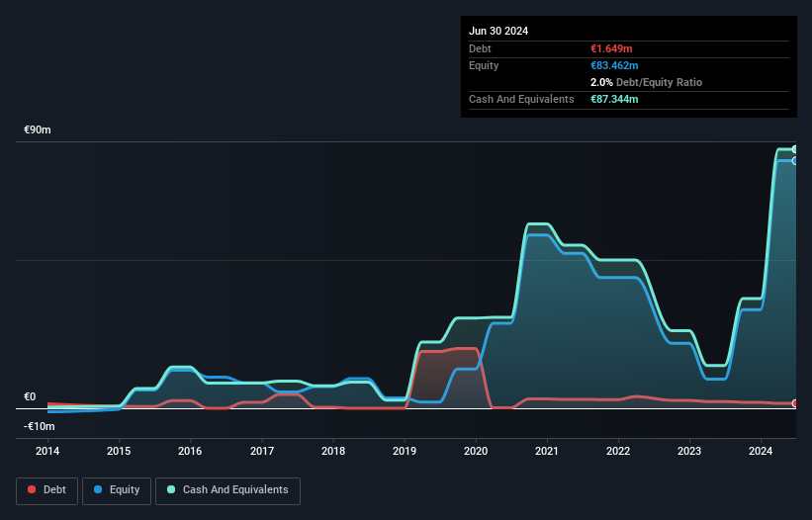Select the 2020 x-axis label
This screenshot has width=812, height=520.
[x=476, y=451]
